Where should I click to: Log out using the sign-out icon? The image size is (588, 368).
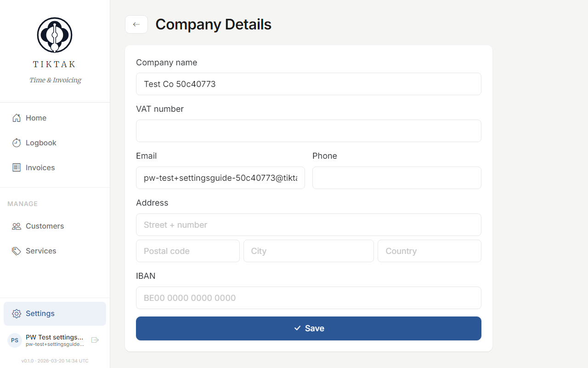pyautogui.click(x=95, y=340)
